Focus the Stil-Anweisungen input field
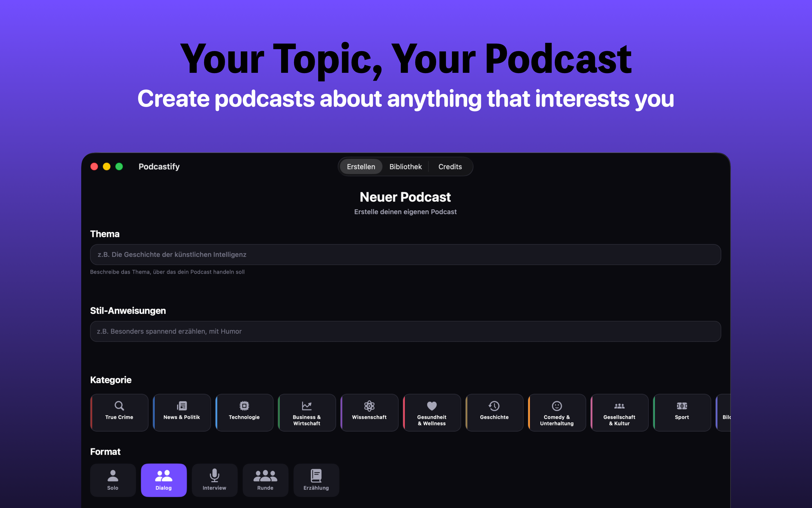The image size is (812, 508). coord(405,331)
